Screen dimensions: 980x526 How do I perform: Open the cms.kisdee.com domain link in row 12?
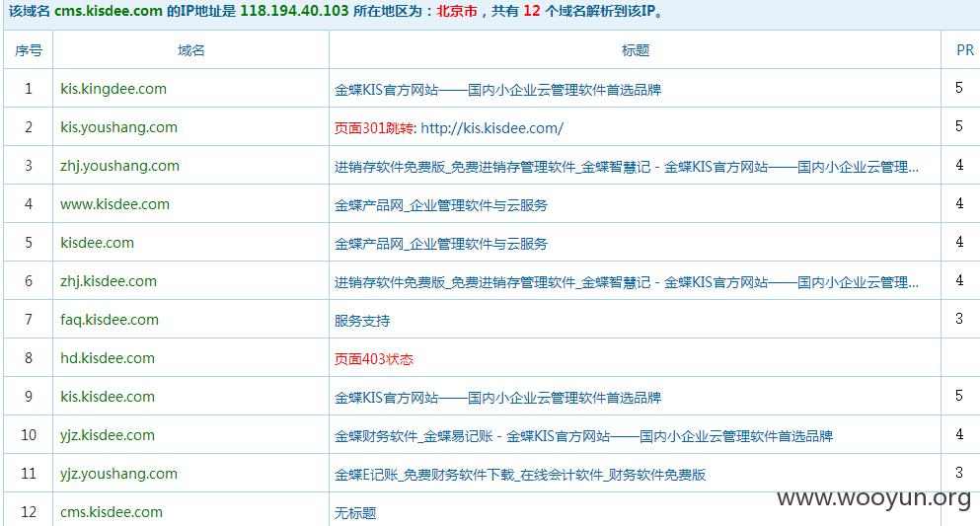pyautogui.click(x=112, y=512)
